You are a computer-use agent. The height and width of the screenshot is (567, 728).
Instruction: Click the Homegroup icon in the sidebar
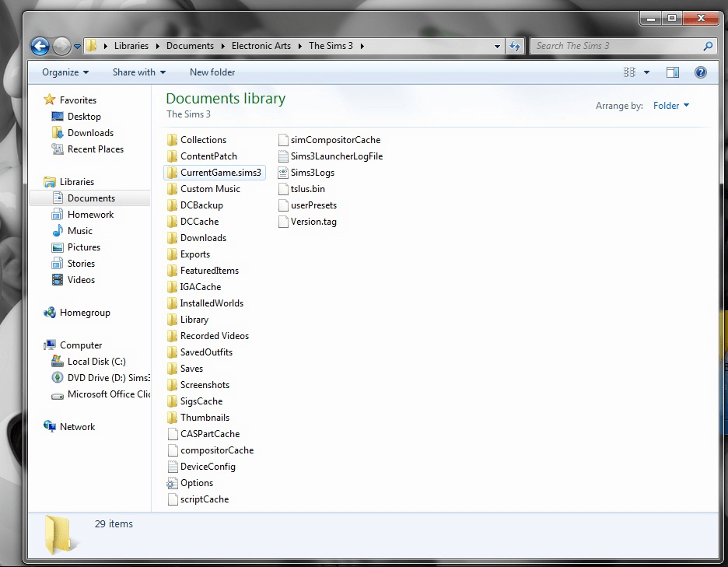[x=48, y=312]
